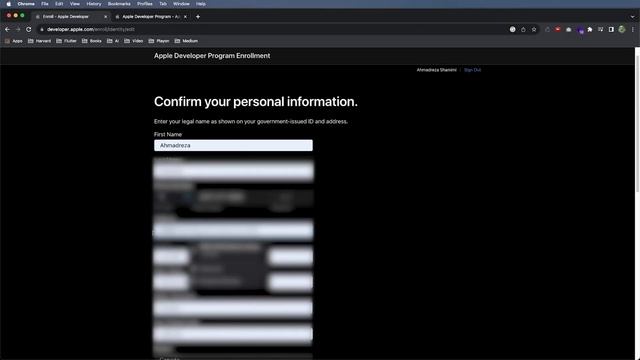Click the Confirm your personal information heading
This screenshot has width=640, height=360.
256,102
